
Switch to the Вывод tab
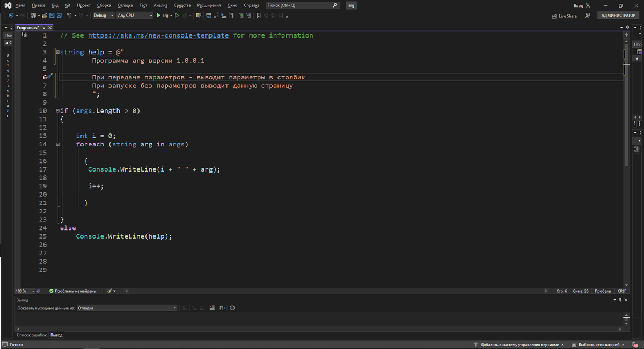[x=56, y=335]
